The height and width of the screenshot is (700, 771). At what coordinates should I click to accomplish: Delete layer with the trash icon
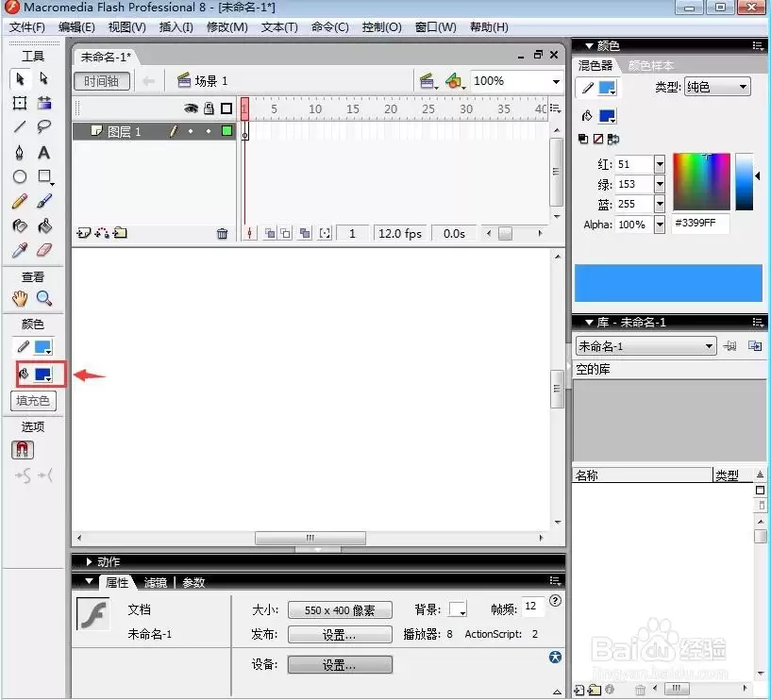223,234
